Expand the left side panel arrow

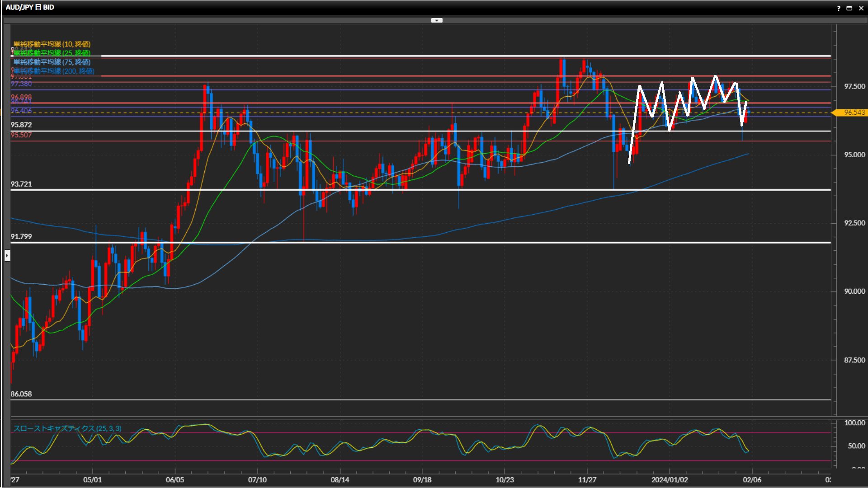click(7, 256)
